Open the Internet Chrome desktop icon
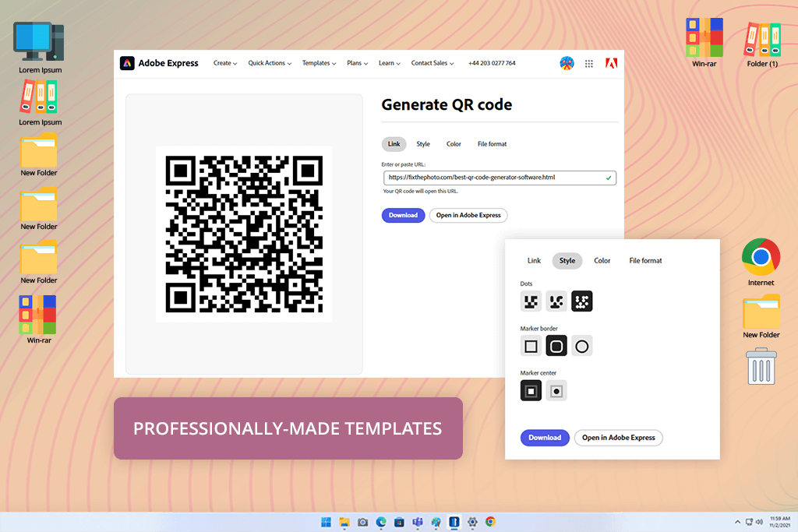This screenshot has width=798, height=532. 761,262
